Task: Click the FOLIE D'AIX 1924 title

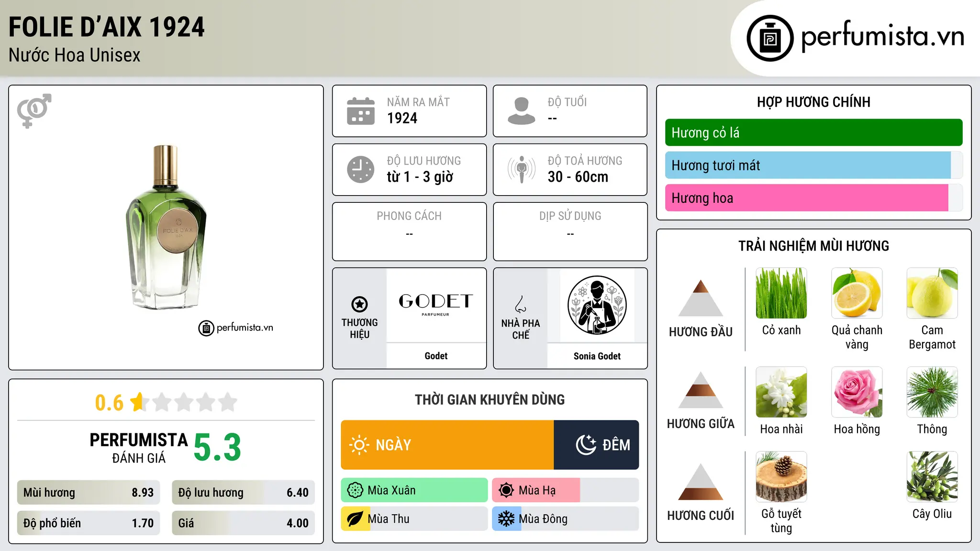Action: pyautogui.click(x=107, y=27)
